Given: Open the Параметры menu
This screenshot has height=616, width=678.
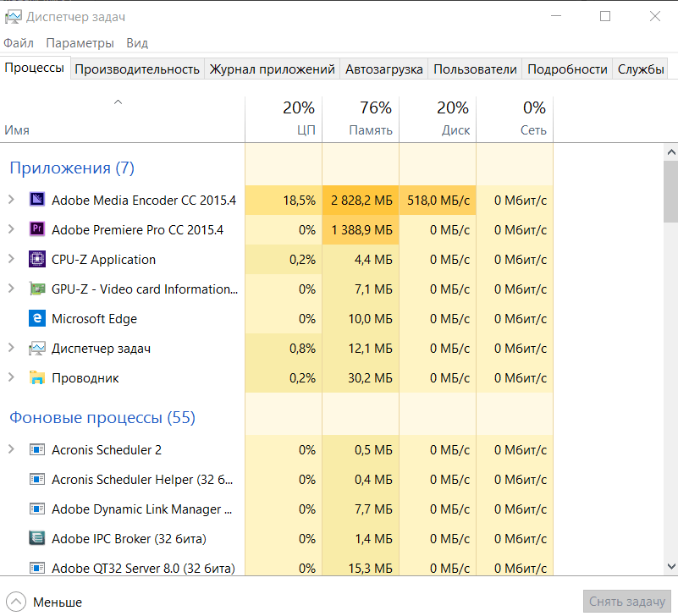Looking at the screenshot, I should coord(80,43).
